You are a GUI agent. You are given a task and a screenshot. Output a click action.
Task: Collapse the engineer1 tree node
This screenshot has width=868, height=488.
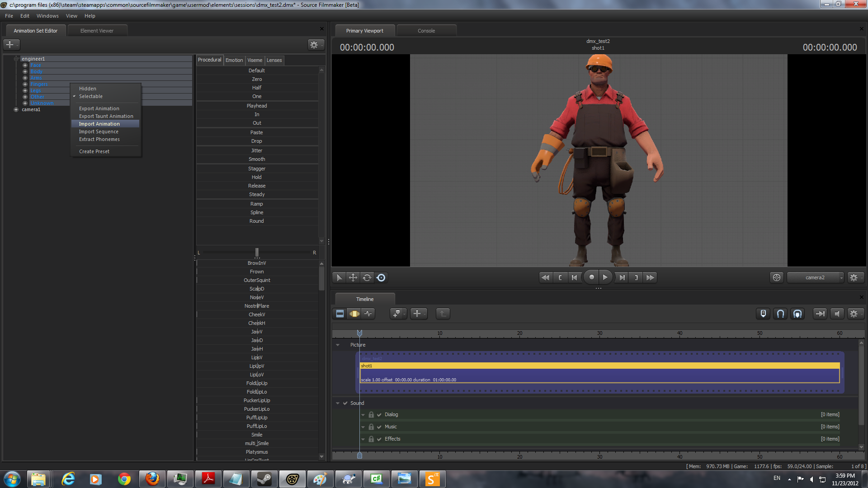(x=16, y=59)
